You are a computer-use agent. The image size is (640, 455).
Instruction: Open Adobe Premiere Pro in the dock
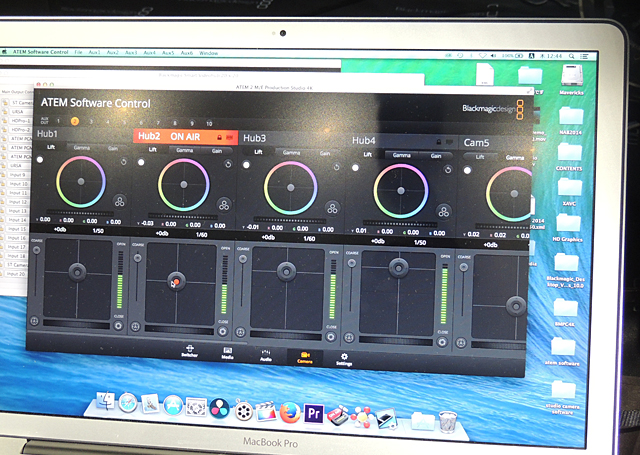(313, 414)
